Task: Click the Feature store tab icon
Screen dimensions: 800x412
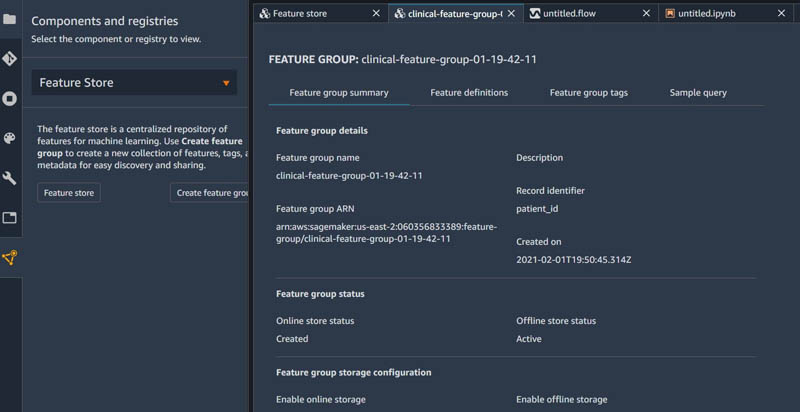Action: [x=264, y=13]
